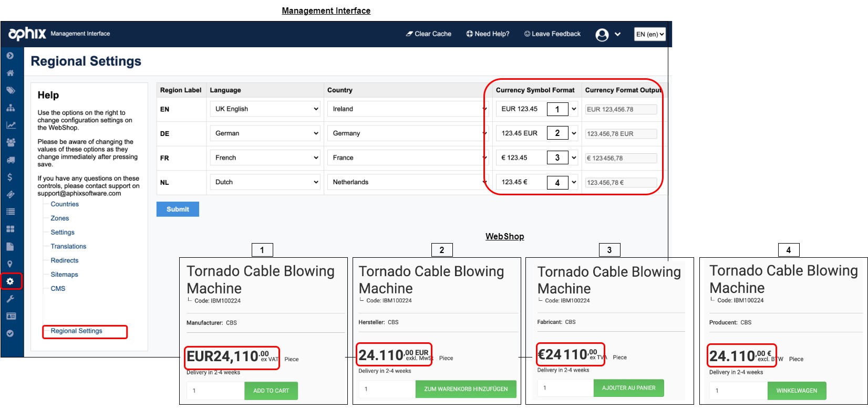868x410 pixels.
Task: Click Need Help? in the top bar
Action: 488,34
